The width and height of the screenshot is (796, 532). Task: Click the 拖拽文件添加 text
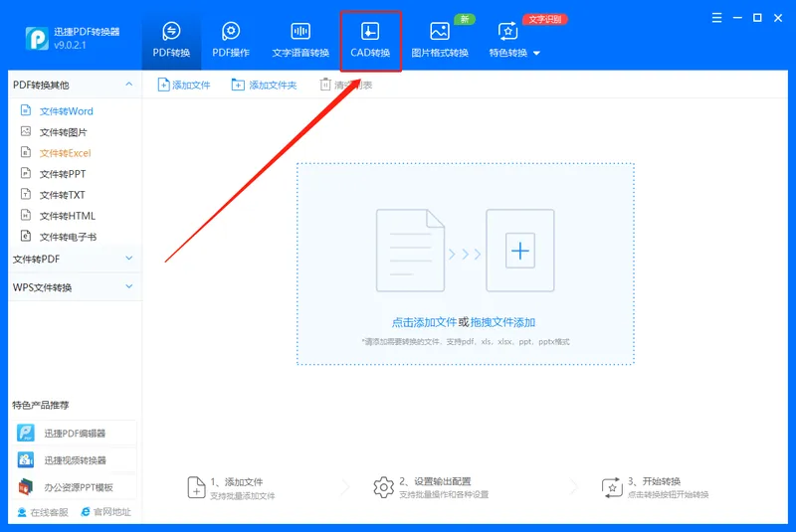click(502, 322)
